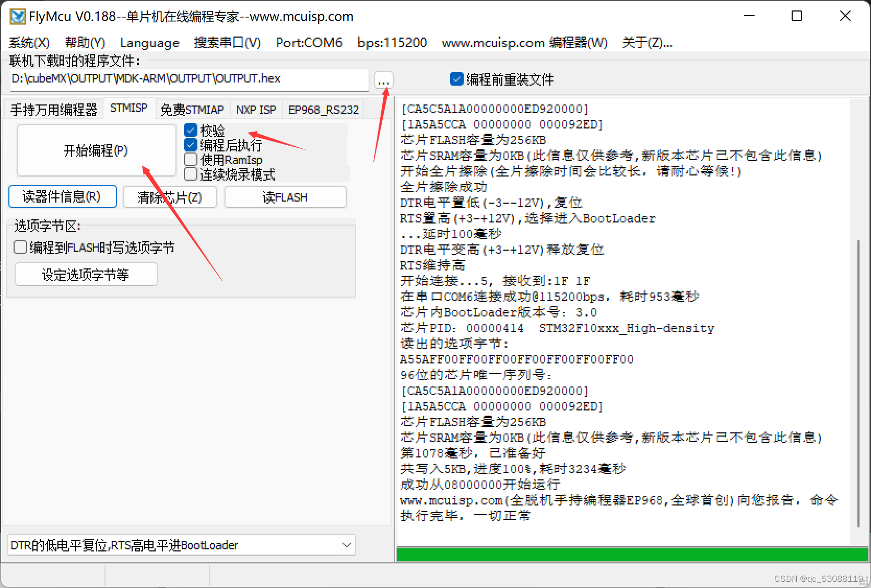Viewport: 871px width, 588px height.
Task: Click log line 共写入5KB,进度100%
Action: point(513,469)
